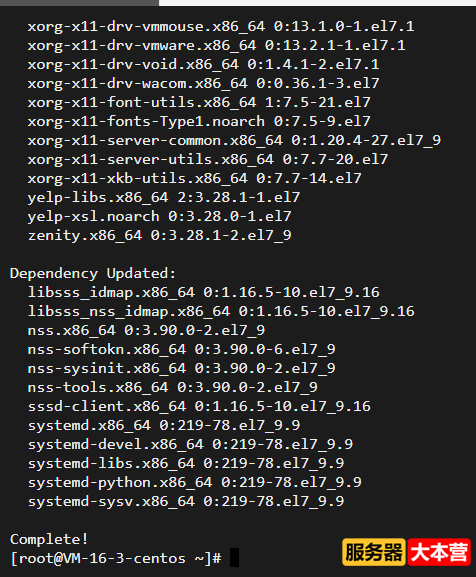Click the yelp-libs.x86_64 package line
476x577 pixels.
[164, 198]
